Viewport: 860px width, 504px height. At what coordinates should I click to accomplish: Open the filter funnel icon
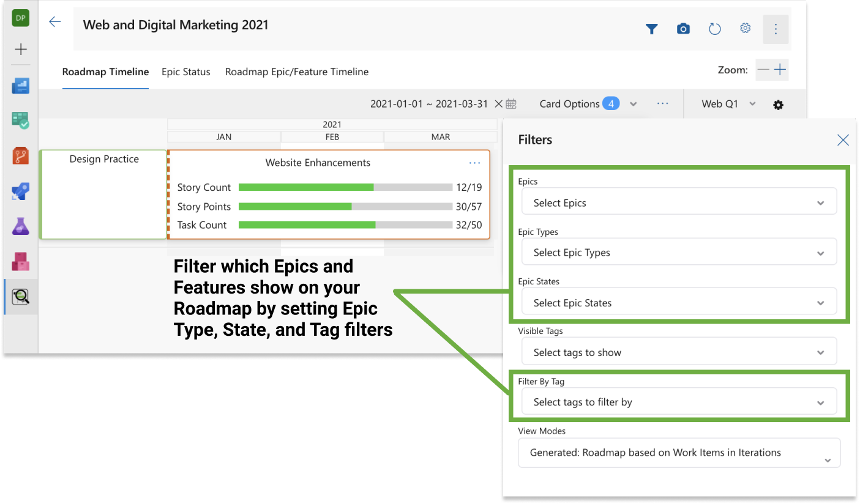click(x=652, y=28)
